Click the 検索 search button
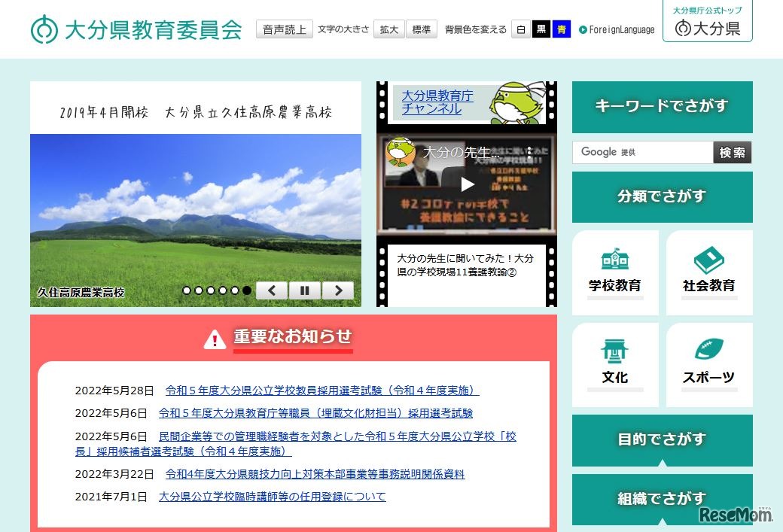This screenshot has width=783, height=532. [x=732, y=152]
